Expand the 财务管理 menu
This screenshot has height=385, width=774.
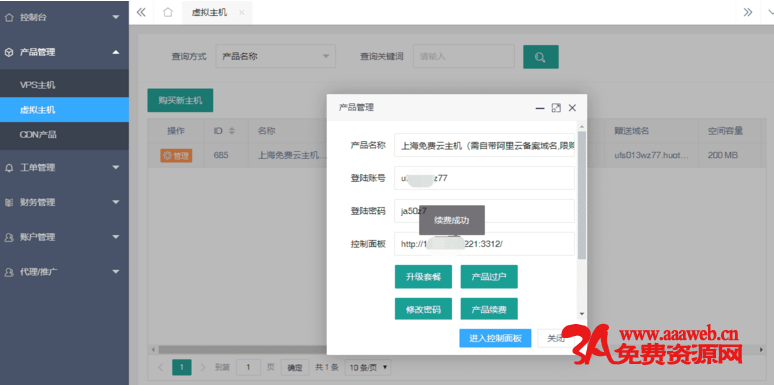pyautogui.click(x=116, y=202)
